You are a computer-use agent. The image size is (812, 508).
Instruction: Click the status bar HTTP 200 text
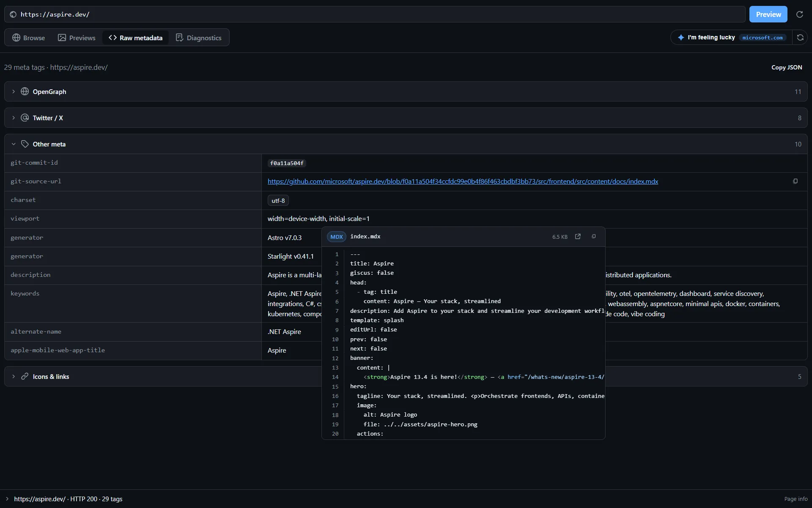pos(84,499)
